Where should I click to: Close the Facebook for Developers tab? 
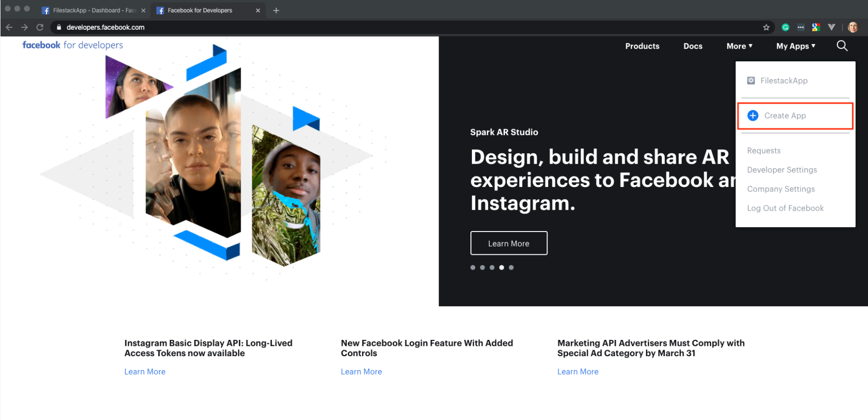tap(258, 10)
